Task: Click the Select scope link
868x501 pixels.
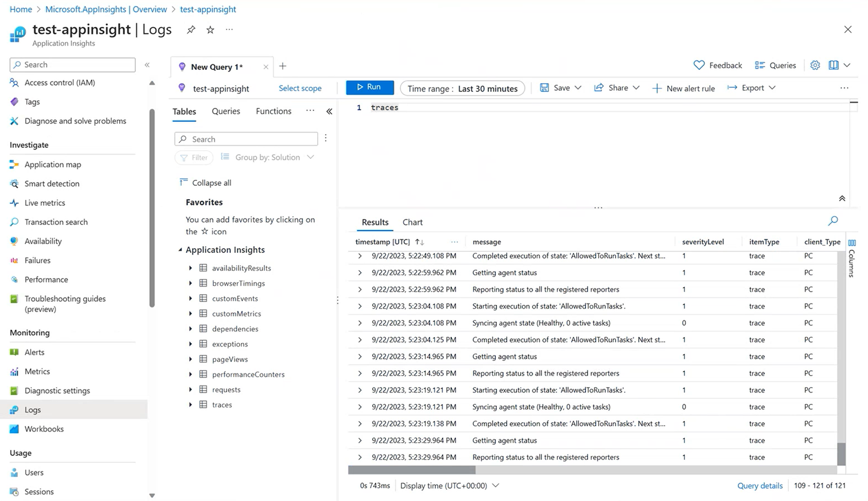Action: pyautogui.click(x=300, y=89)
